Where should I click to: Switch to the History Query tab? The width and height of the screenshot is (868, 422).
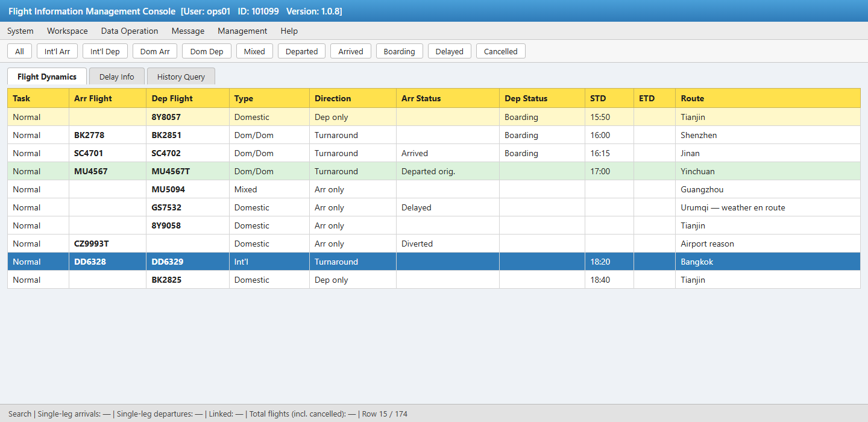(x=181, y=77)
